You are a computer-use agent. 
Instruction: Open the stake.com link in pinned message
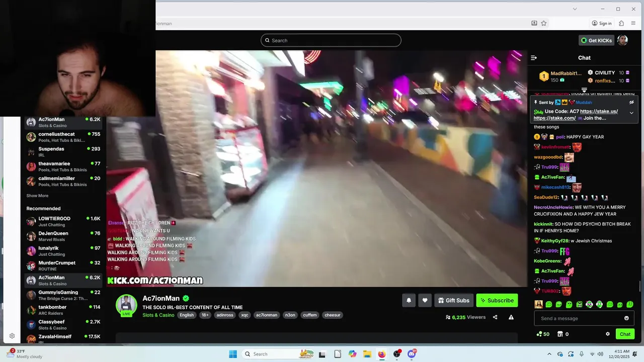pyautogui.click(x=554, y=118)
